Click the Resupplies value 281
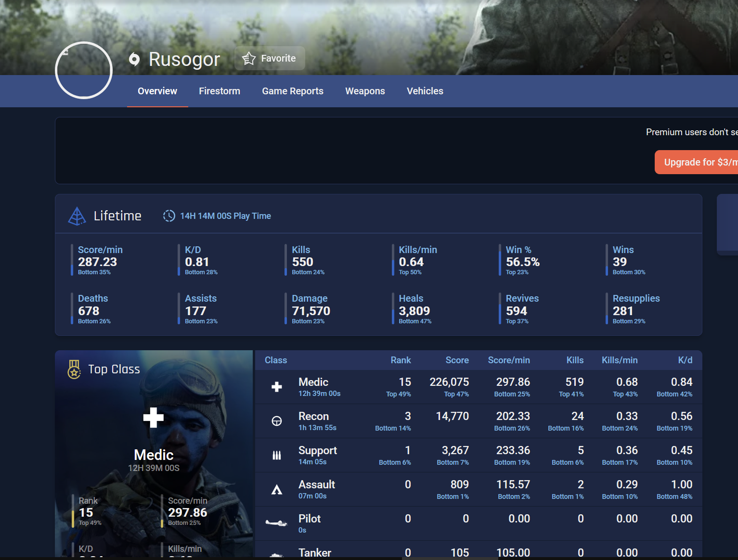Screen dimensions: 738x560 point(623,311)
